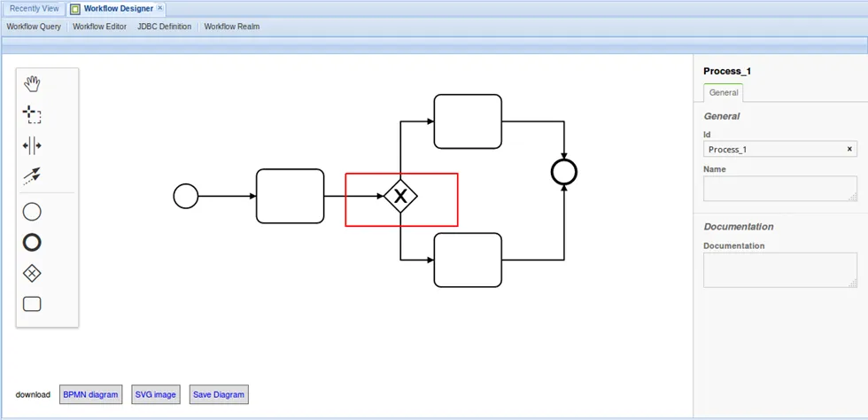868x420 pixels.
Task: Download the BPMN diagram
Action: pyautogui.click(x=90, y=394)
